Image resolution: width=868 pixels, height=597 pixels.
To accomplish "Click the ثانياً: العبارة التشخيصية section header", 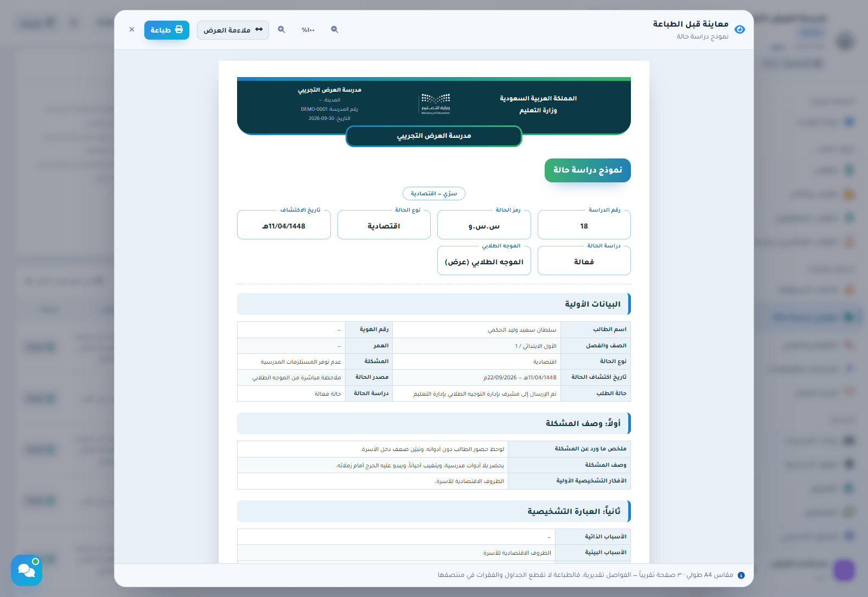I will click(434, 511).
